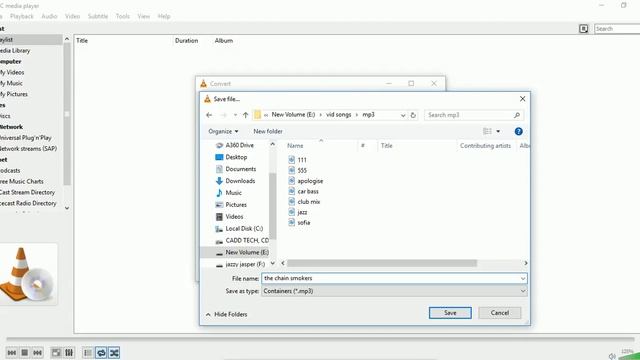The height and width of the screenshot is (360, 640).
Task: Toggle VLC loop mode button
Action: [101, 353]
